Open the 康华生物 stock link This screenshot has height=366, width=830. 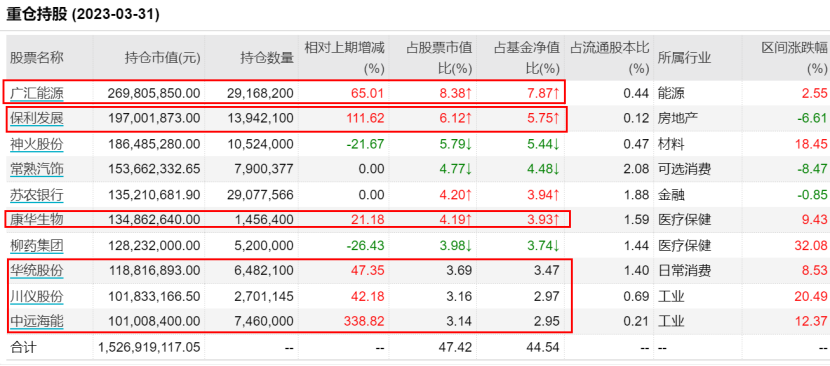37,219
